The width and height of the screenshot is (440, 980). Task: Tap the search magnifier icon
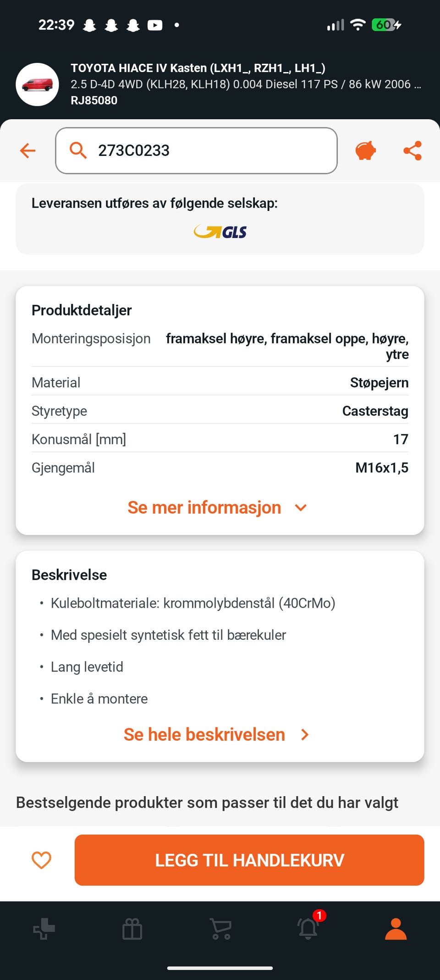coord(78,150)
